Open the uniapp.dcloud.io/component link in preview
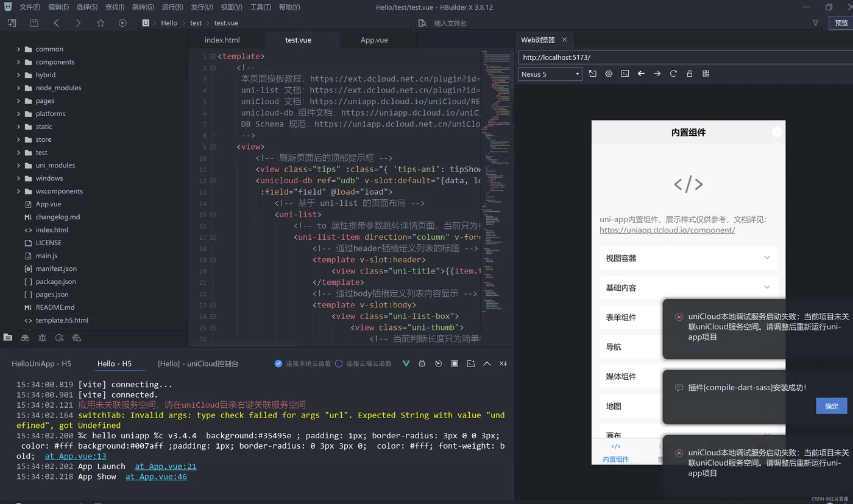The image size is (853, 504). 667,230
